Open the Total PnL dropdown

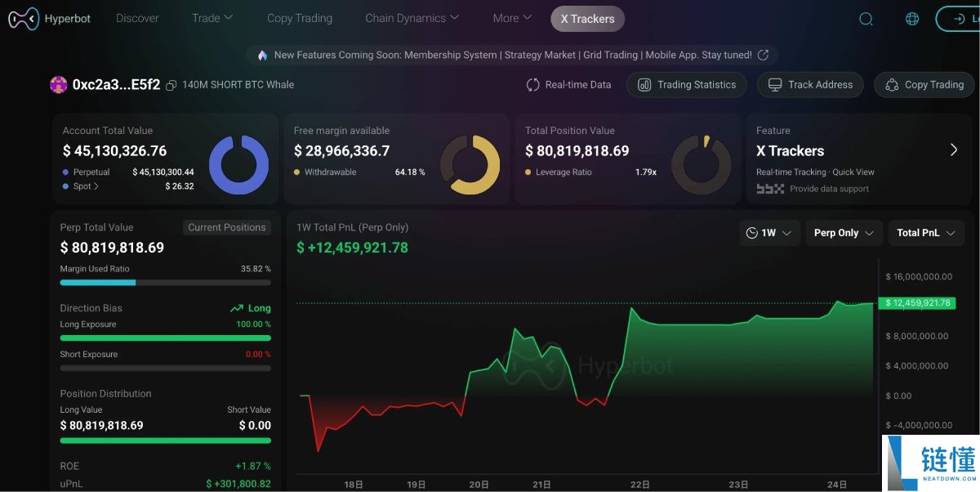[x=926, y=233]
